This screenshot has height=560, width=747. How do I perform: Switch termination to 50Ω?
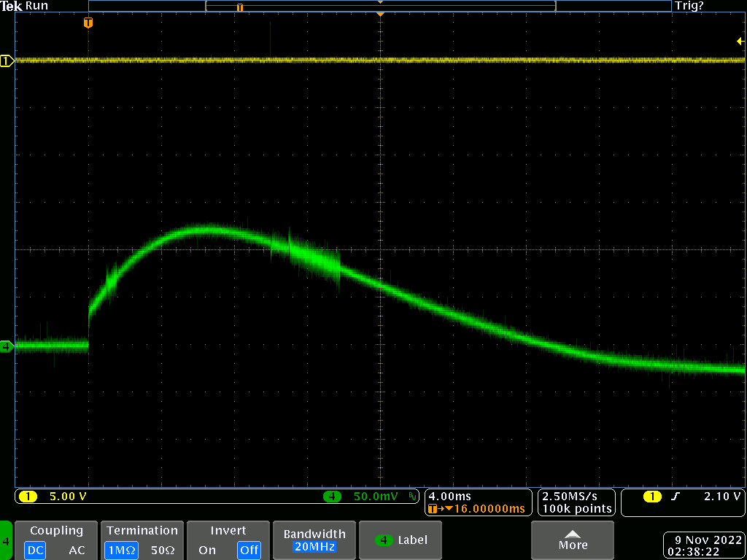point(163,551)
